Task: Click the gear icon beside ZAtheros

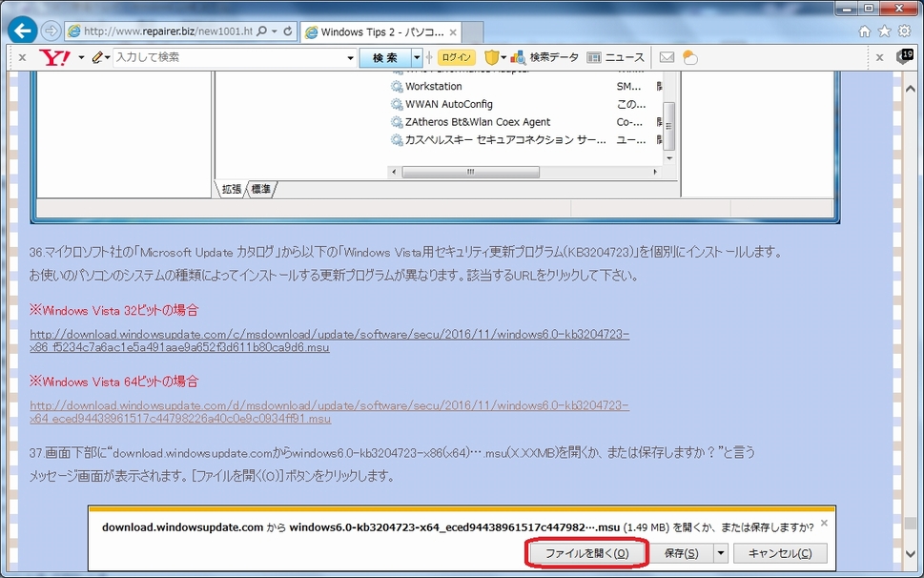Action: tap(398, 122)
